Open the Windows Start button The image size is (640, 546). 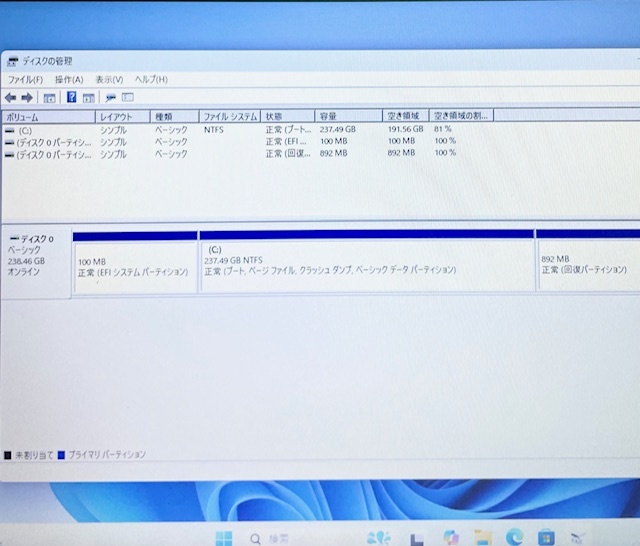tap(224, 539)
